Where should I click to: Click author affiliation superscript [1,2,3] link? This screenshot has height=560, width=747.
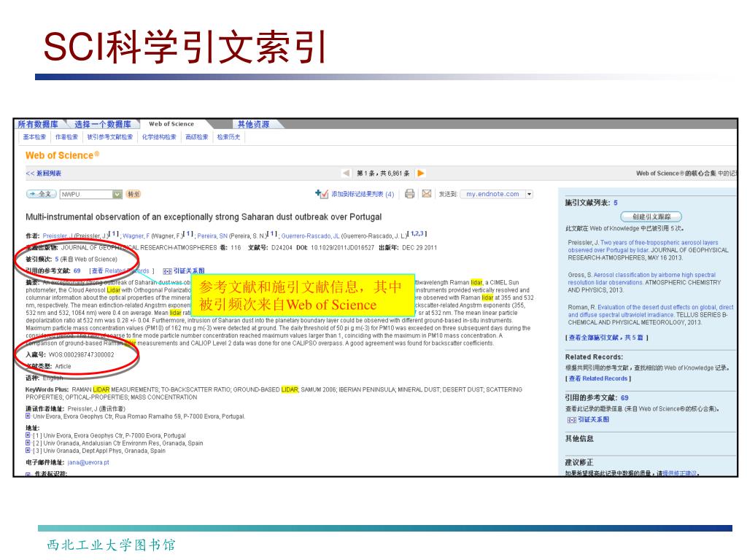tap(417, 234)
